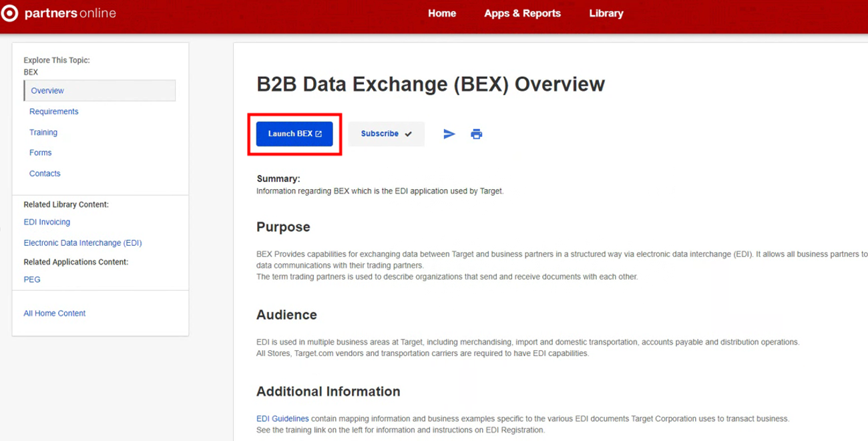The width and height of the screenshot is (868, 441).
Task: Click the Target bullseye logo
Action: (9, 13)
